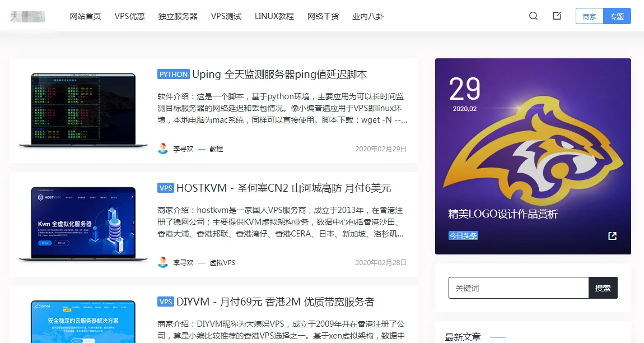Viewport: 644px width, 343px height.
Task: Click the edit/submit post icon in header
Action: pyautogui.click(x=557, y=16)
